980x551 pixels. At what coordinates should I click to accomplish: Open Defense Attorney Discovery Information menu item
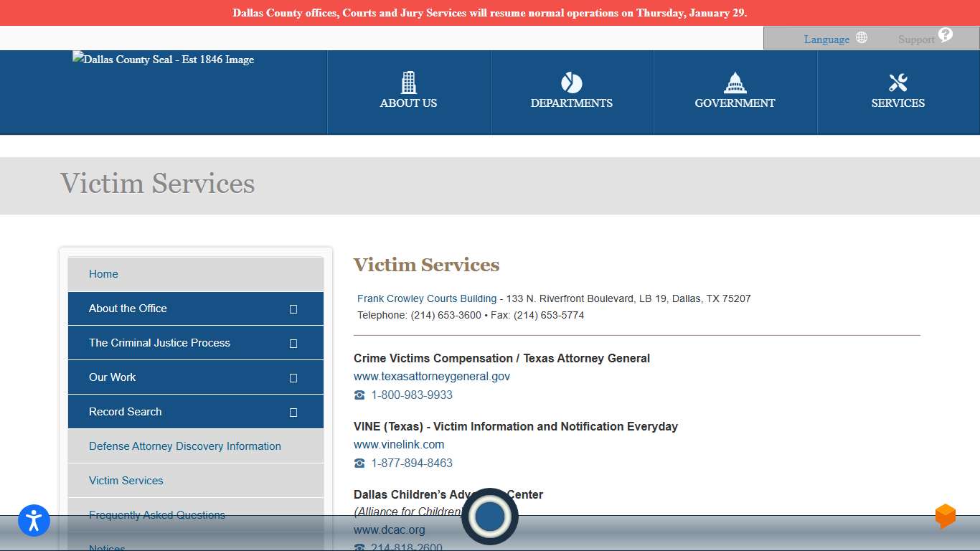point(184,446)
